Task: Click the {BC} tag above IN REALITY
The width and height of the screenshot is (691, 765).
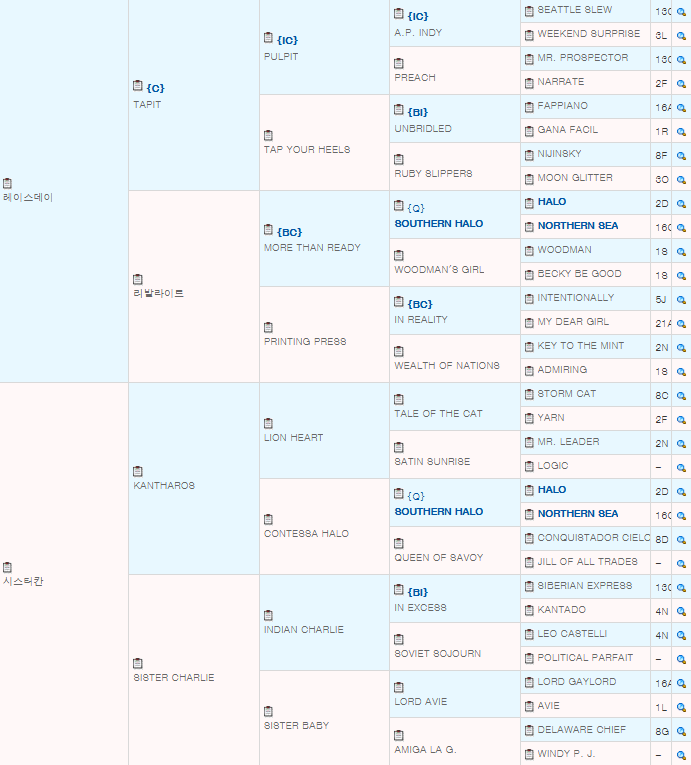Action: click(x=420, y=304)
